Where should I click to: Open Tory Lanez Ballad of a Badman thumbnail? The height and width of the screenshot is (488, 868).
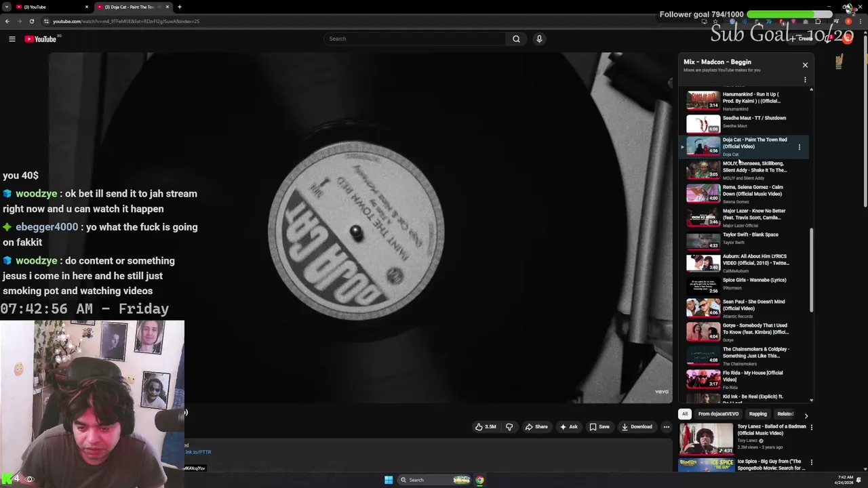click(x=706, y=439)
